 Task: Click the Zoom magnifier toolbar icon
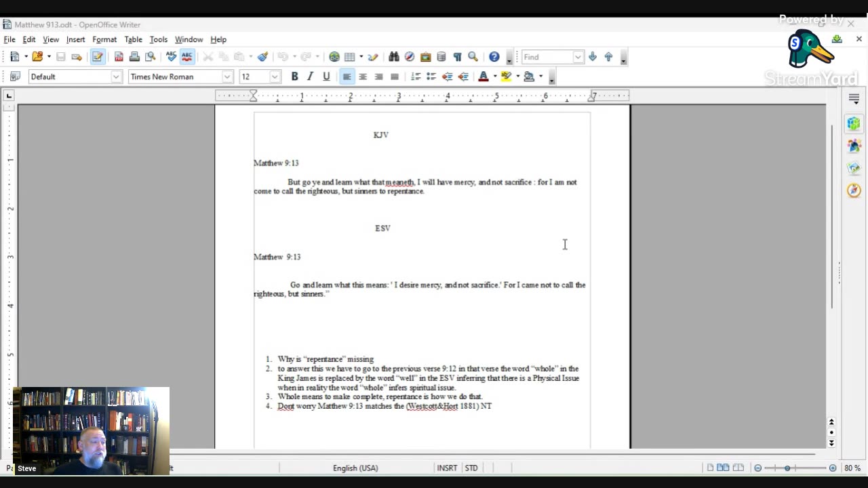473,57
